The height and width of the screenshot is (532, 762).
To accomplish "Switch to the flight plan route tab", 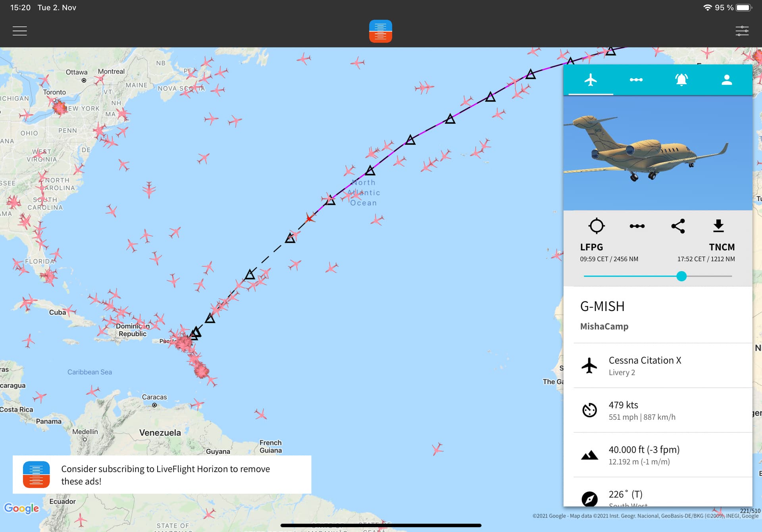I will coord(636,80).
